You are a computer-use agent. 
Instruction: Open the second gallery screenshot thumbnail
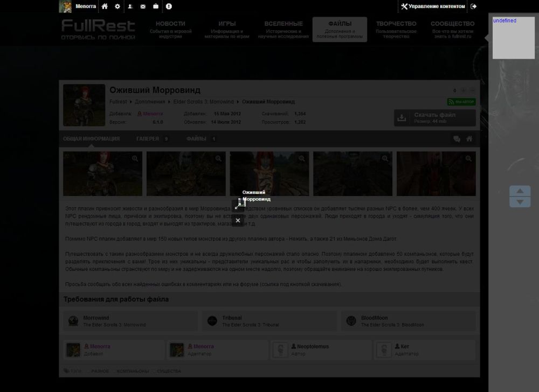coord(186,174)
